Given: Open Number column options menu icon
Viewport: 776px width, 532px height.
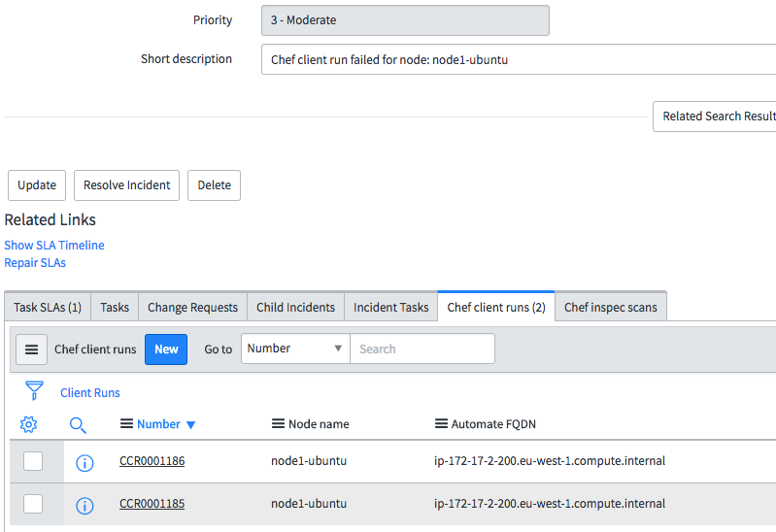Looking at the screenshot, I should point(126,423).
